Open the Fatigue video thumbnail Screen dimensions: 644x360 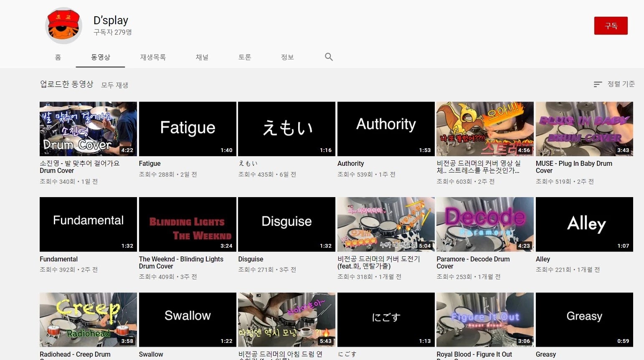(x=188, y=129)
